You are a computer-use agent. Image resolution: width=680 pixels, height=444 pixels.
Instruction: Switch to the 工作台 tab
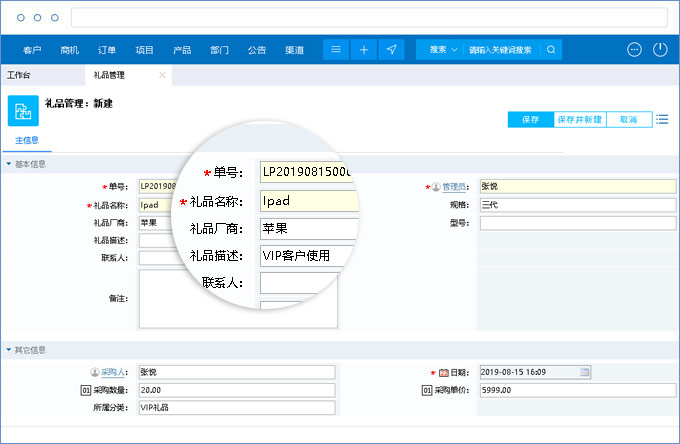(18, 75)
